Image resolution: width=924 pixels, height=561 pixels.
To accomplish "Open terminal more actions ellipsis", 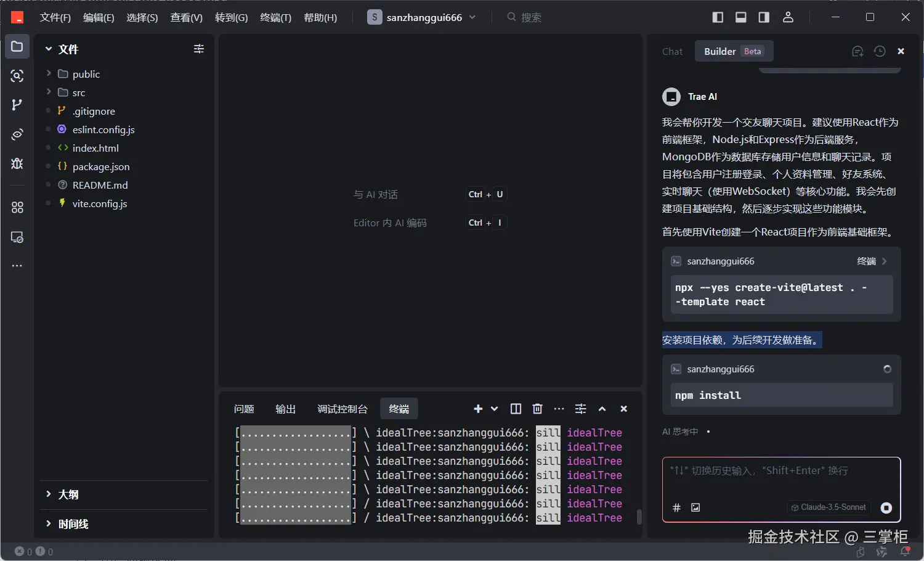I will pyautogui.click(x=559, y=409).
